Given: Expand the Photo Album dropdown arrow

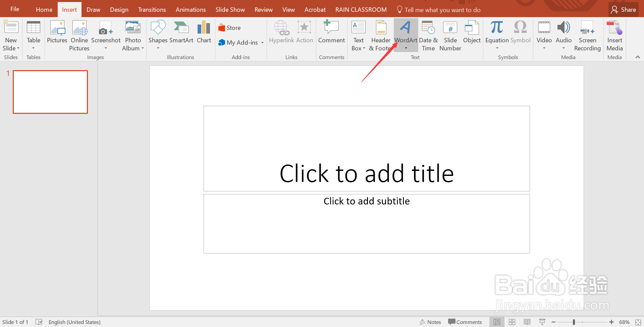Looking at the screenshot, I should [x=143, y=48].
